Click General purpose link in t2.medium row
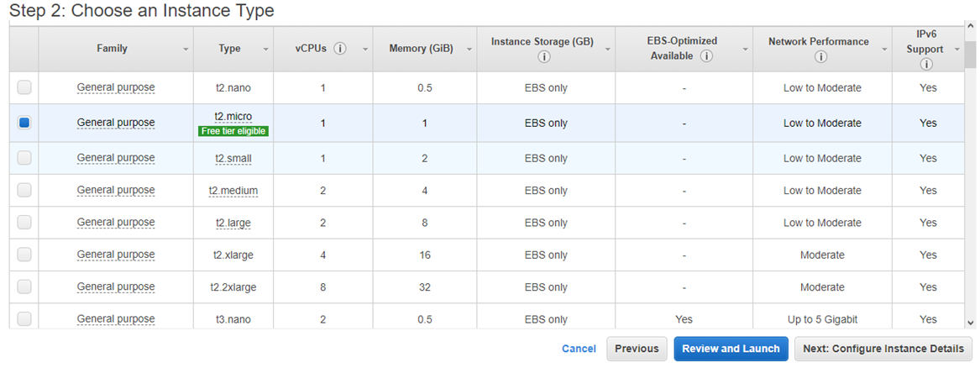The image size is (980, 368). click(x=116, y=190)
